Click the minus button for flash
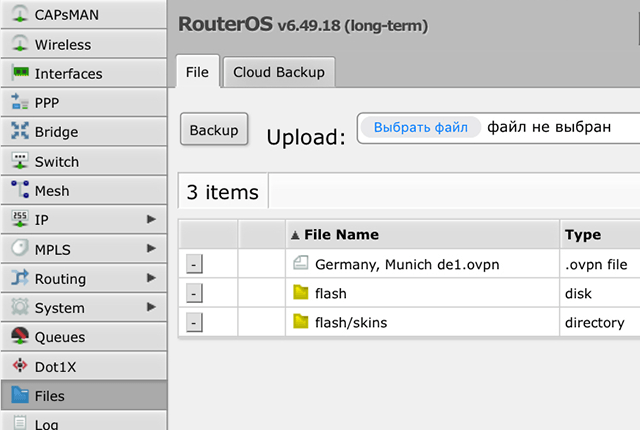This screenshot has width=640, height=430. pyautogui.click(x=194, y=293)
